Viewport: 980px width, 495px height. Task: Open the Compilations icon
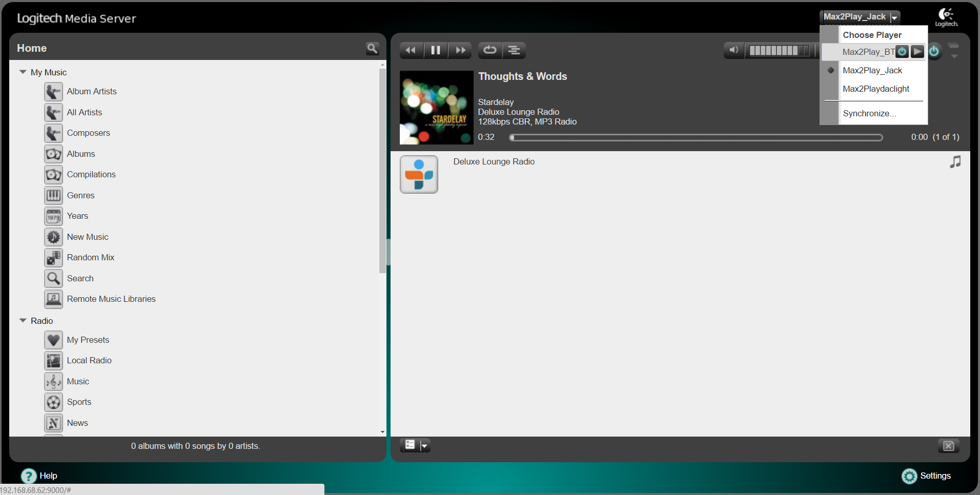click(x=53, y=175)
